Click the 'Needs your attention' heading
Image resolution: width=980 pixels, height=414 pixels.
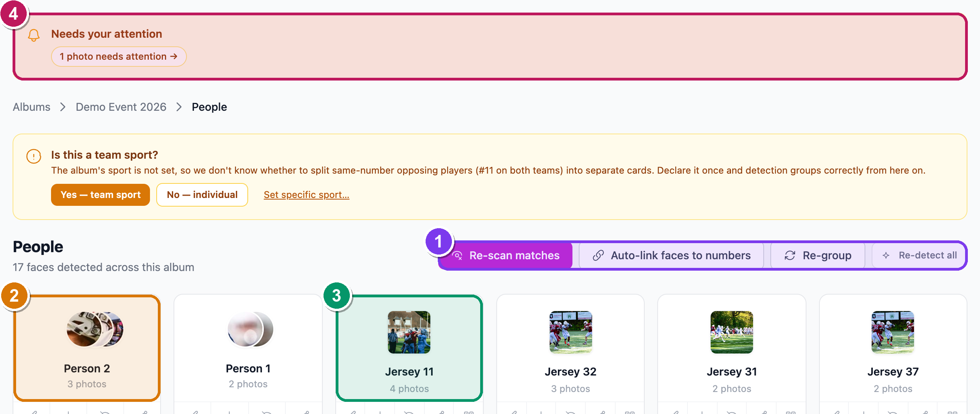107,34
